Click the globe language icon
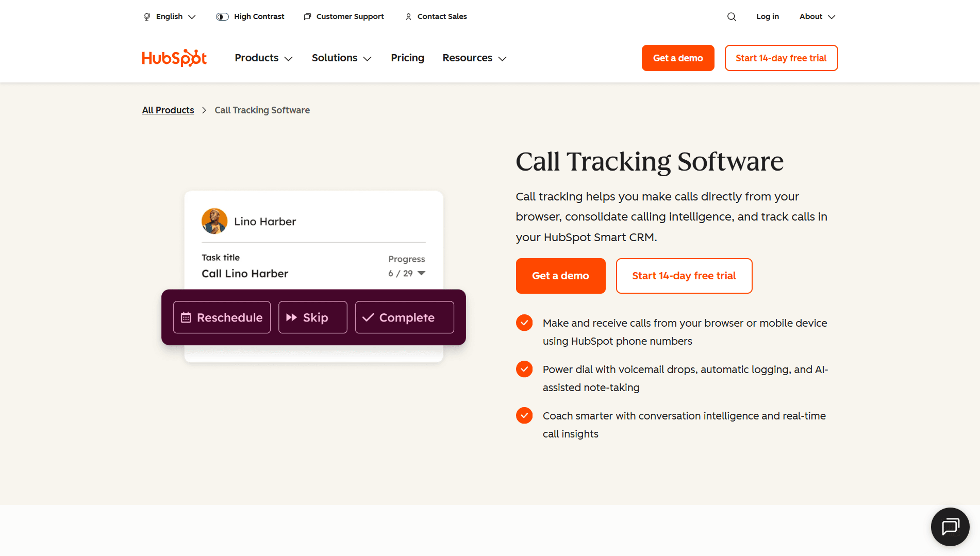This screenshot has width=980, height=556. pyautogui.click(x=147, y=16)
